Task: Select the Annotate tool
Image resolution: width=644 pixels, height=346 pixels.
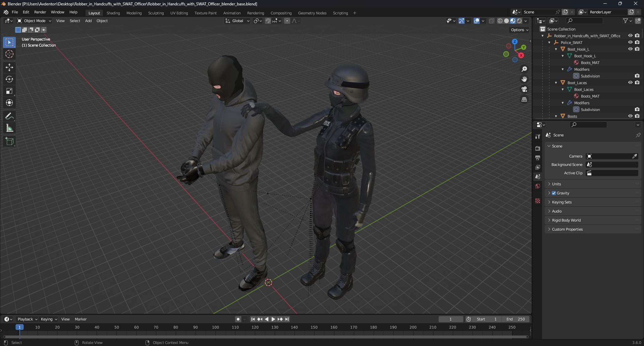Action: pos(9,116)
